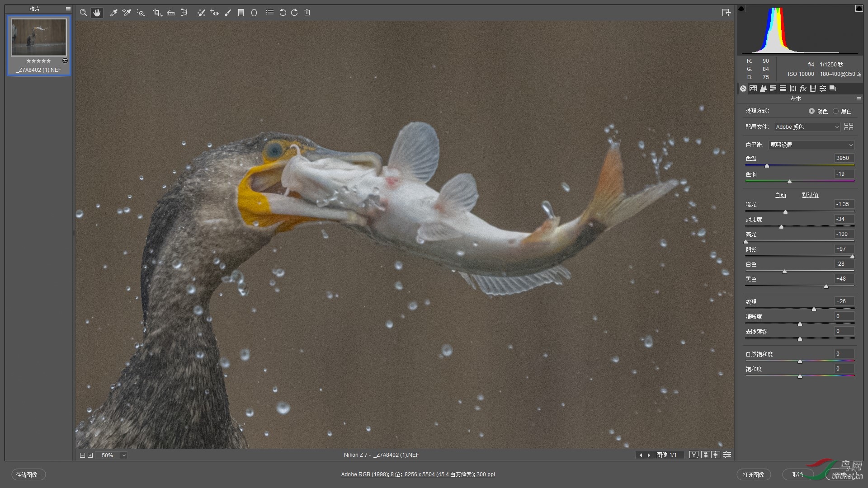The image size is (868, 488).
Task: Select the Zoom tool
Action: point(84,13)
